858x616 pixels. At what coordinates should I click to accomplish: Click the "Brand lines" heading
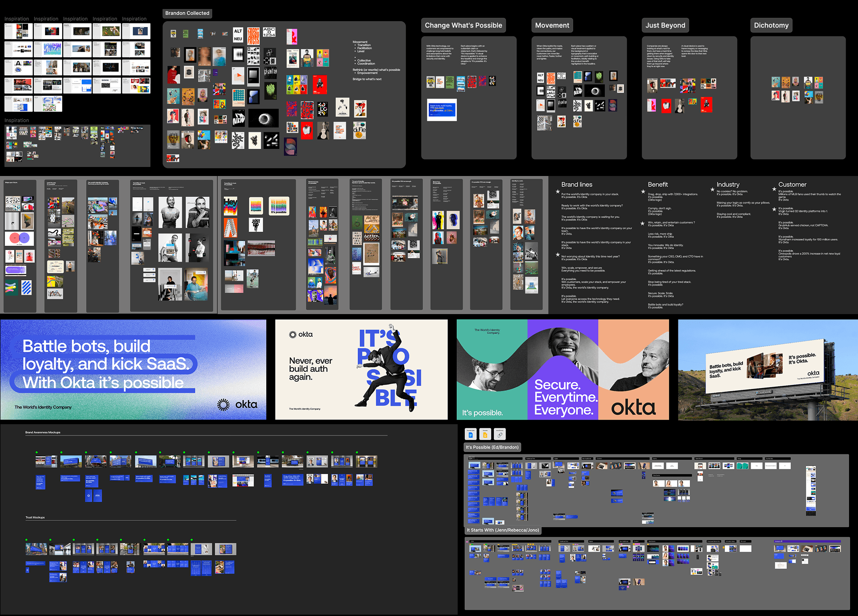[577, 185]
